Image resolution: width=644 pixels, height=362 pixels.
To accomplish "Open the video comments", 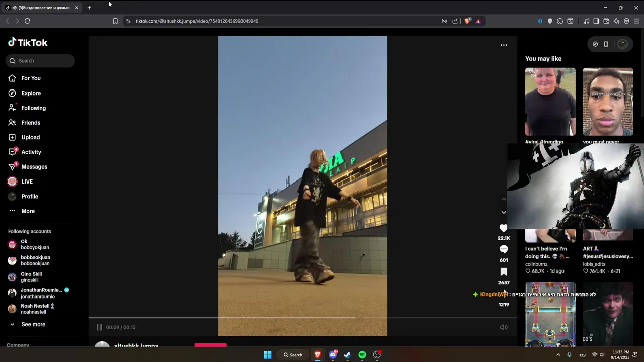I will pyautogui.click(x=504, y=249).
